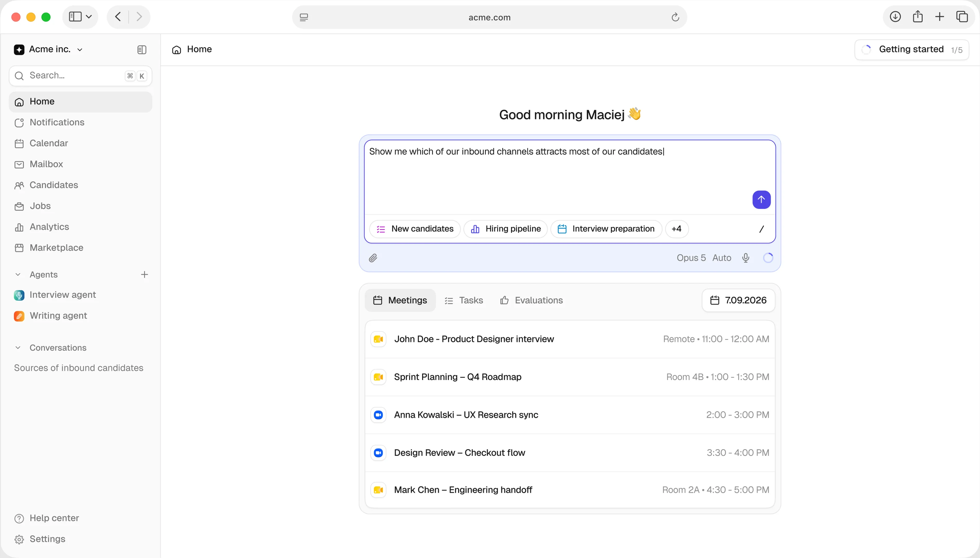Open the 7.09.2026 date picker

click(x=738, y=300)
